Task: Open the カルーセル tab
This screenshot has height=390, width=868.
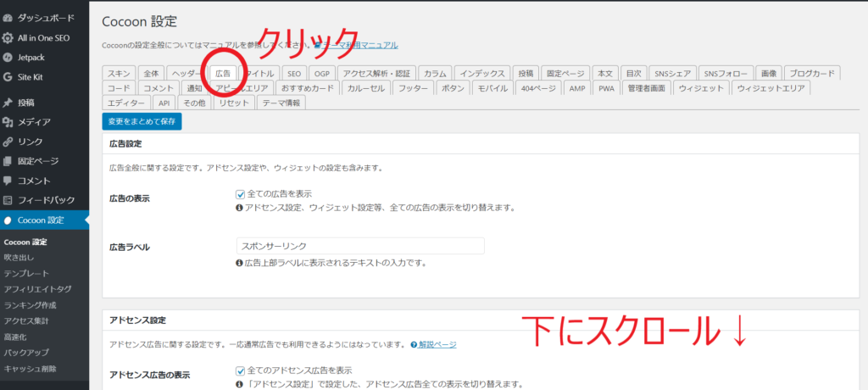Action: (366, 89)
